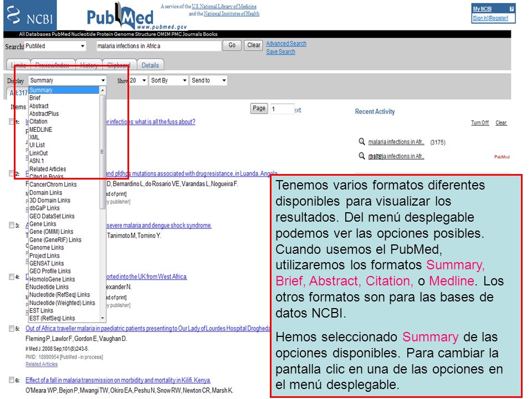Open the Search database dropdown set to PubMed
The width and height of the screenshot is (532, 399).
coord(55,46)
